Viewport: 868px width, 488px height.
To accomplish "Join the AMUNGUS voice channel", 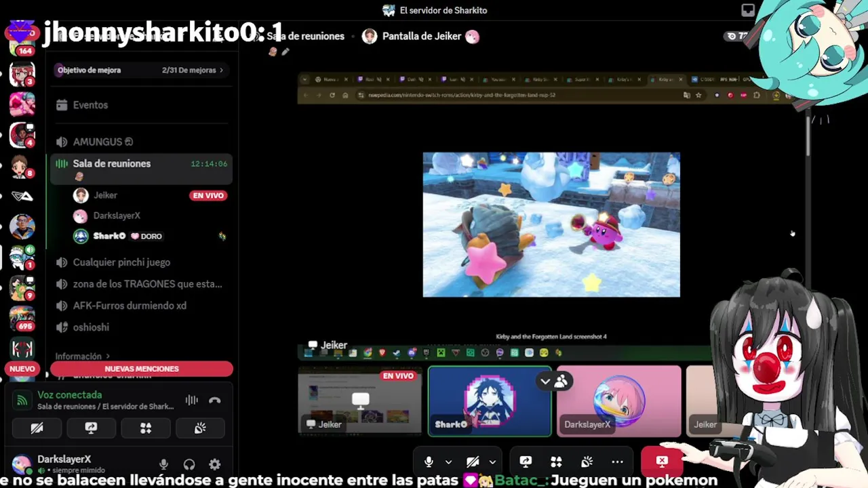I will click(140, 142).
